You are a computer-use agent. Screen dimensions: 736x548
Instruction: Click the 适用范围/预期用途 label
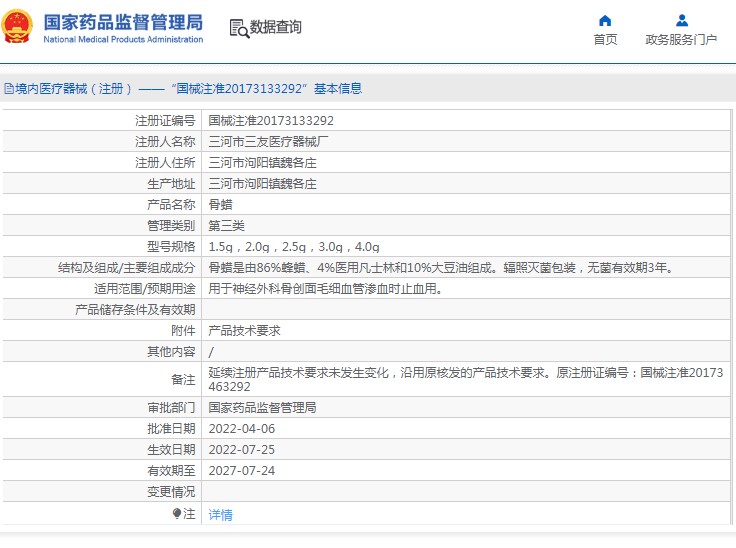(x=145, y=289)
